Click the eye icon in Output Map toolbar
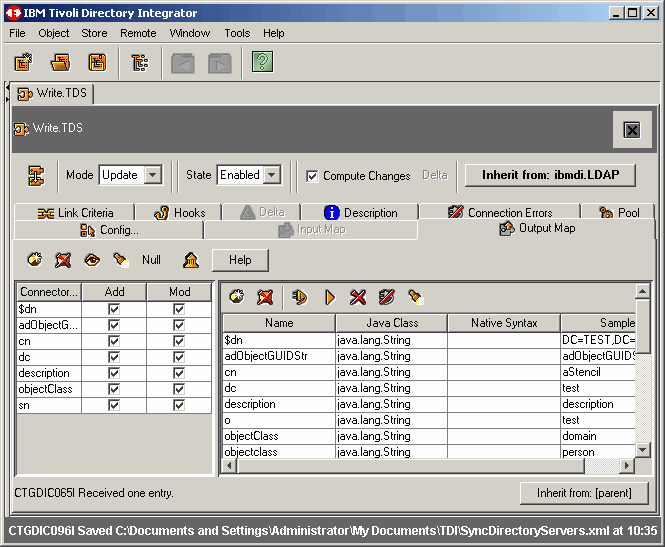The image size is (665, 547). (92, 260)
